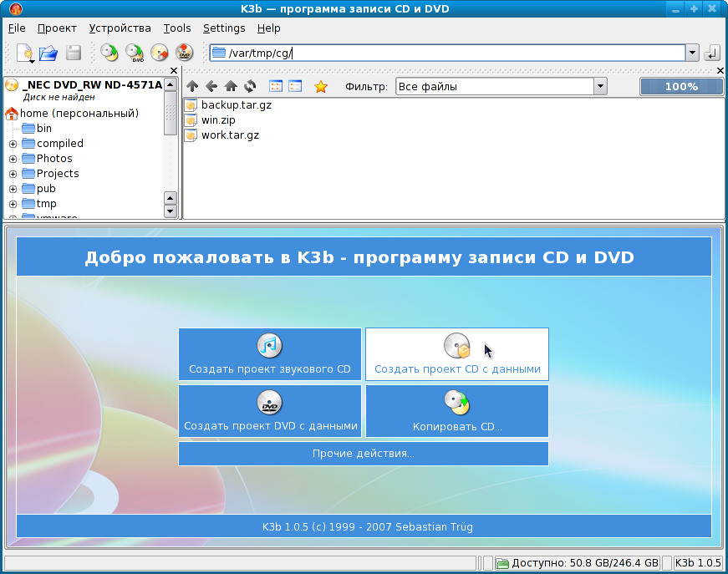Select the Projects folder label
This screenshot has height=574, width=728.
[x=58, y=174]
